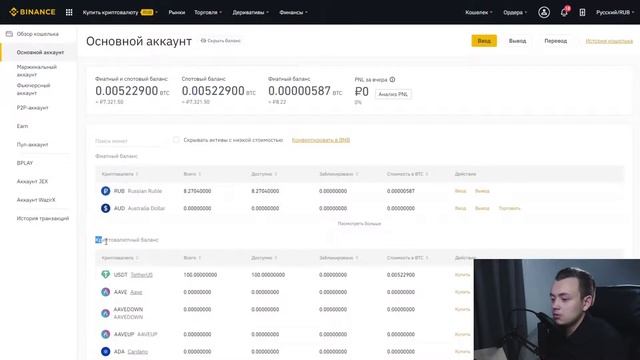Click Купить action in USDT row
Image resolution: width=640 pixels, height=360 pixels.
[462, 275]
